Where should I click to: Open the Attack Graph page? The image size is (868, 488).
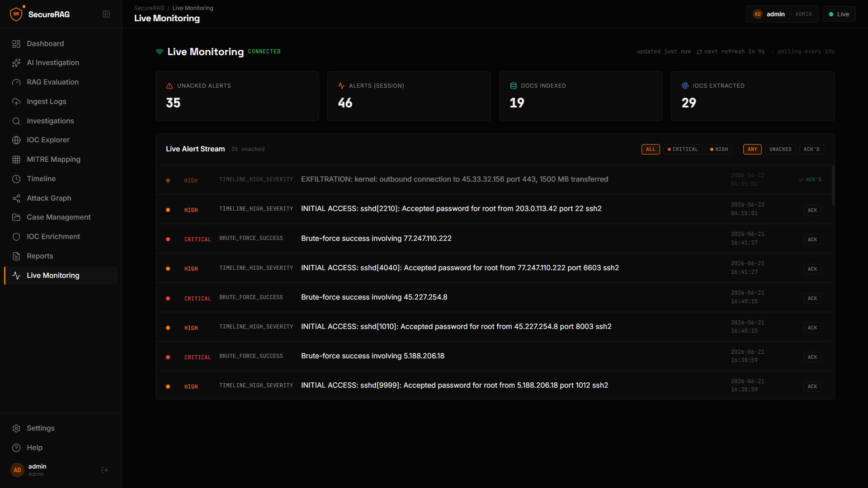[61, 198]
